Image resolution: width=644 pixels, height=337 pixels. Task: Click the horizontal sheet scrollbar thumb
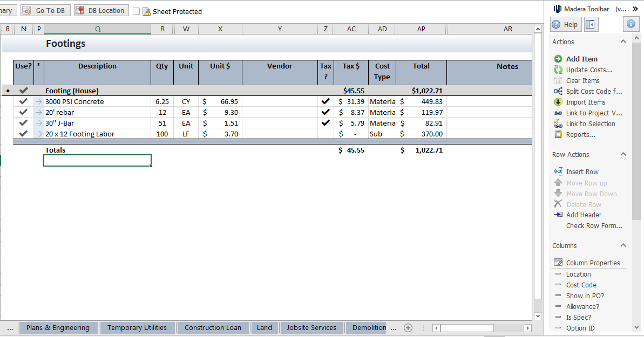point(467,328)
